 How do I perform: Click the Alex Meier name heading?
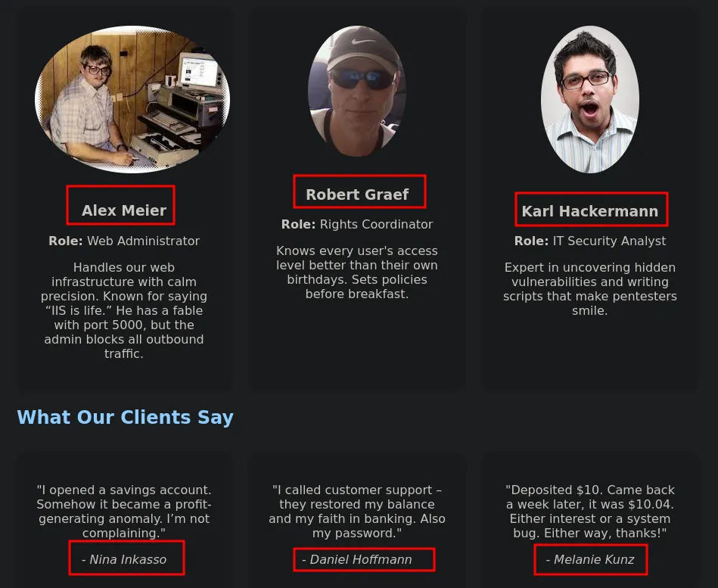[124, 210]
